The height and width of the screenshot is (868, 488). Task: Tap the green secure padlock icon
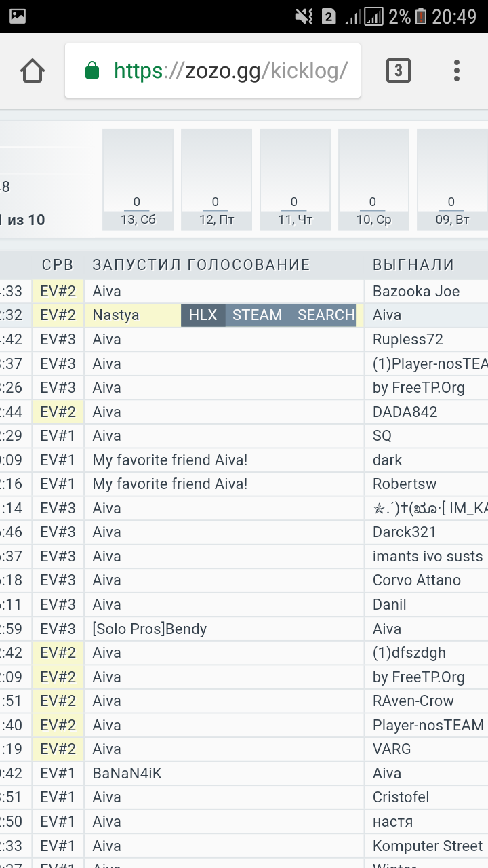[92, 71]
